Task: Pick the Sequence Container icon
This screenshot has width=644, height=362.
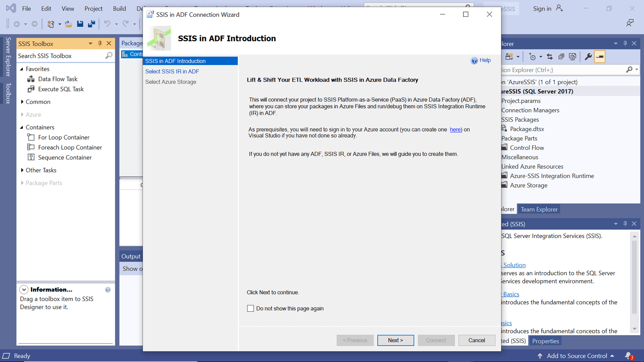Action: [31, 157]
